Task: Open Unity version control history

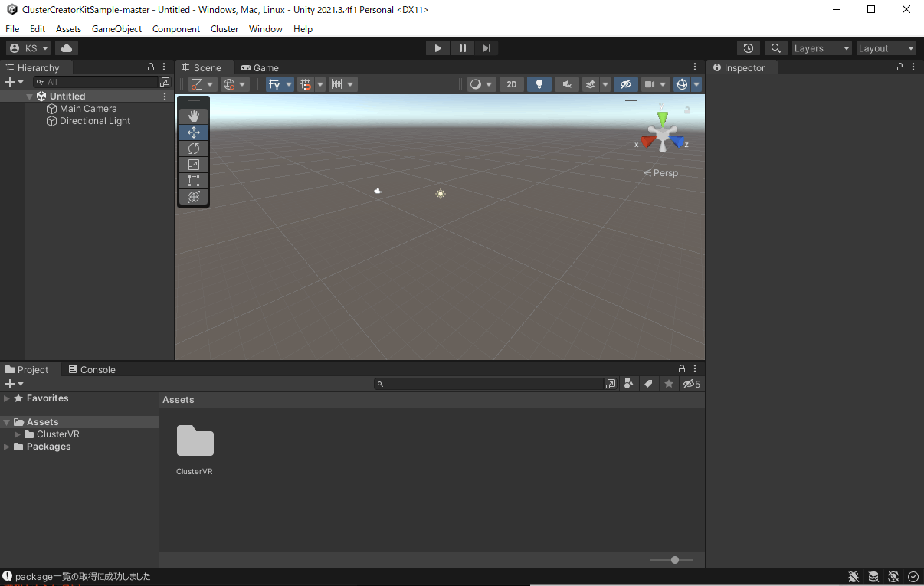Action: click(749, 48)
